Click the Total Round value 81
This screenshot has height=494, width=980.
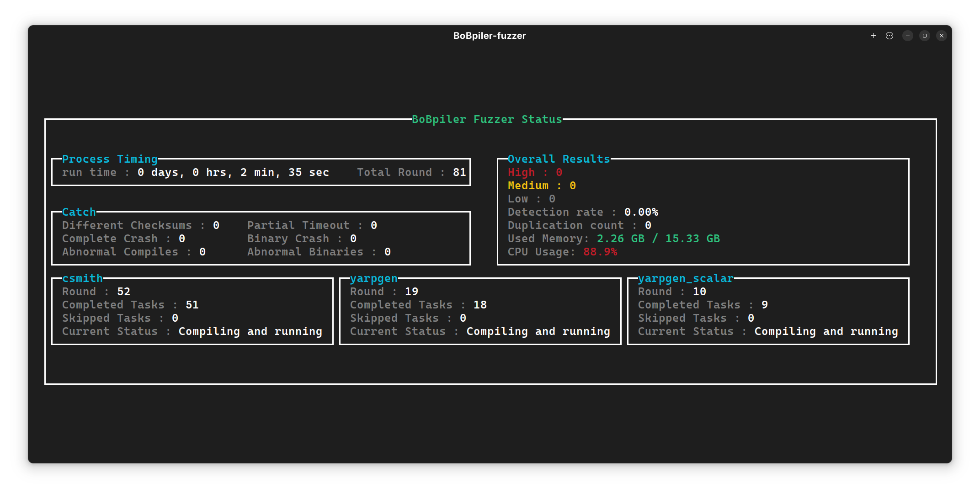pyautogui.click(x=459, y=172)
